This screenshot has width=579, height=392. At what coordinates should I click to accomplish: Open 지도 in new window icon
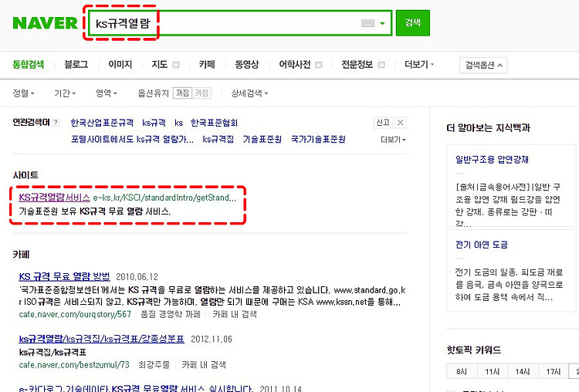[x=176, y=65]
